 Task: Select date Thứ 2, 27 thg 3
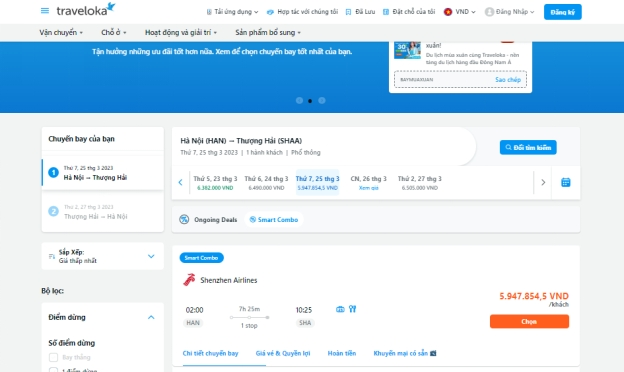click(420, 183)
